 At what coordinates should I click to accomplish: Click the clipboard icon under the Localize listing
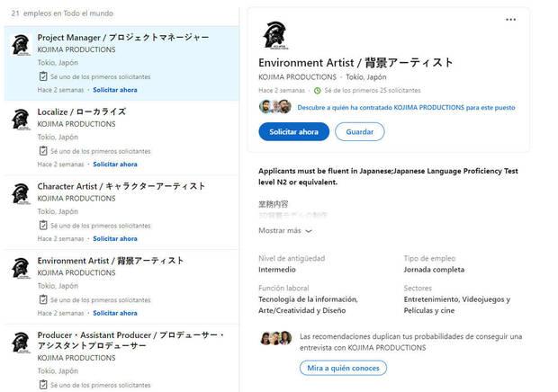[43, 151]
